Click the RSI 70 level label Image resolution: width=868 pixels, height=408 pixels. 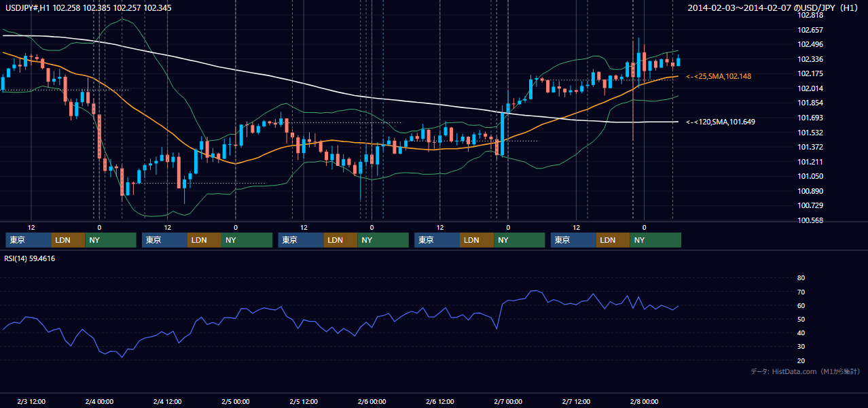(801, 292)
